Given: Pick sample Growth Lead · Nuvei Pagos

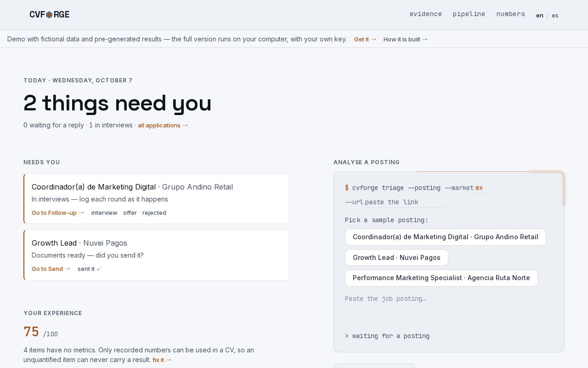Looking at the screenshot, I should click(x=396, y=258).
